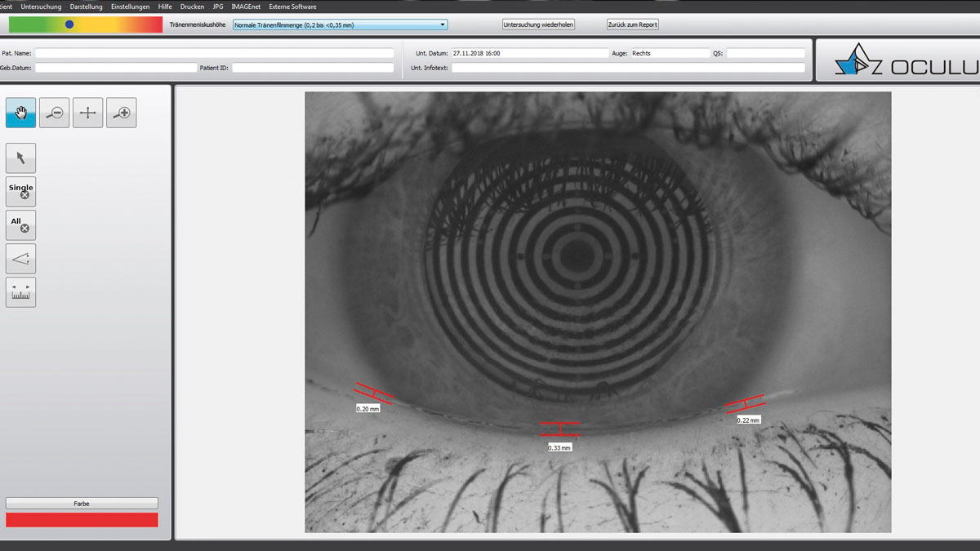Open the Einstellungen menu
Viewport: 980px width, 551px height.
[x=131, y=7]
